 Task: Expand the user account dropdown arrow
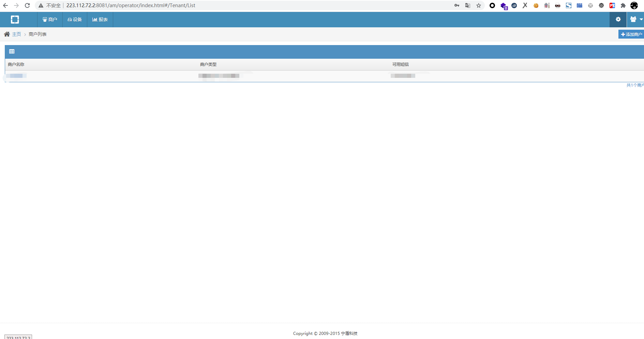(x=641, y=19)
